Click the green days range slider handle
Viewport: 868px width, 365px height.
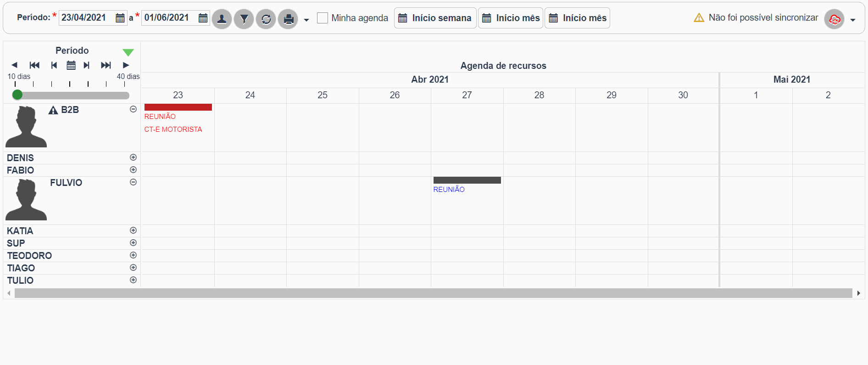click(x=17, y=95)
